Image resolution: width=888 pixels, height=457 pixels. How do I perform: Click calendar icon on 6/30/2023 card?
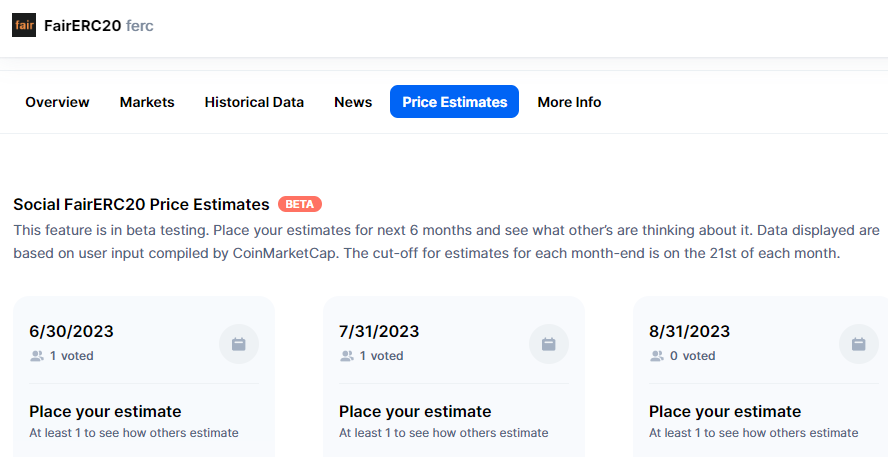click(x=238, y=344)
